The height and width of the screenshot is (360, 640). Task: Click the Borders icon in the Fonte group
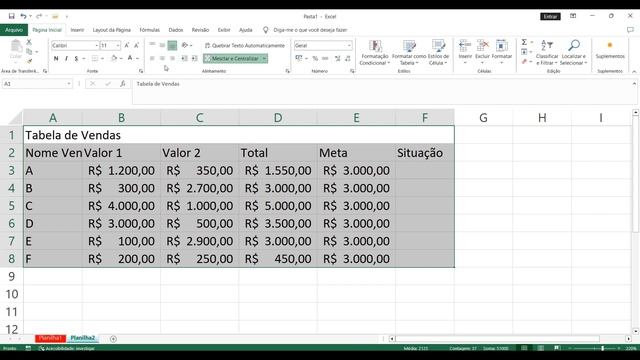click(x=95, y=58)
